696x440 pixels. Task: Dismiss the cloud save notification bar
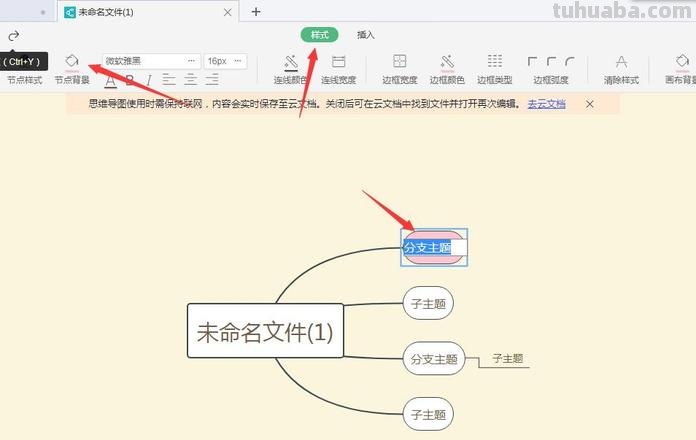tap(589, 104)
